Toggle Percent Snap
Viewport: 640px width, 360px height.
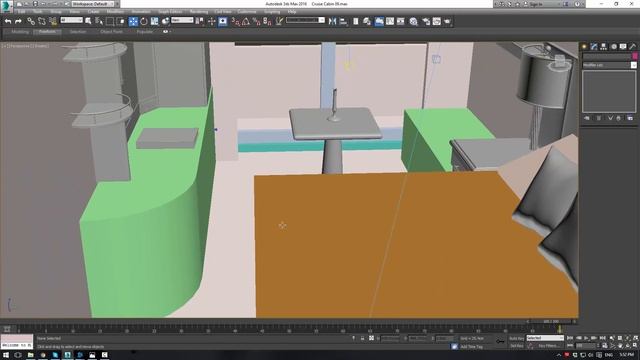coord(257,21)
